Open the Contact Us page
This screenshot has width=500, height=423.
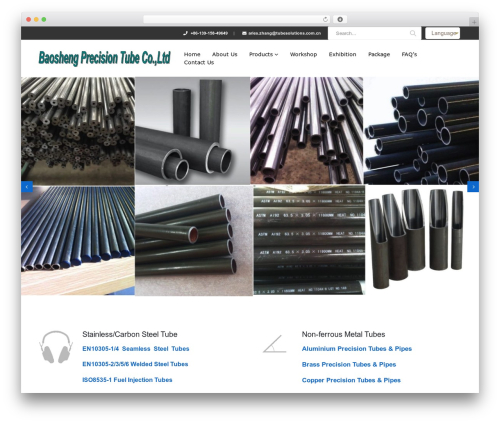(199, 63)
